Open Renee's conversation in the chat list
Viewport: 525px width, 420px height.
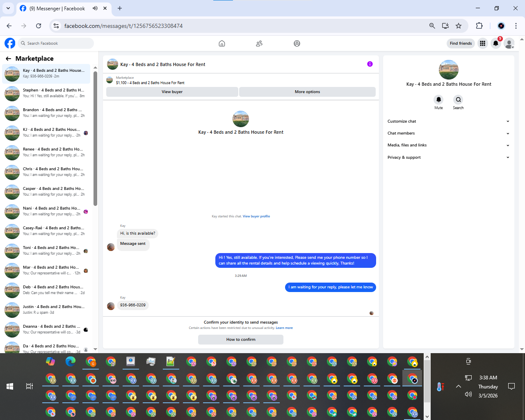[46, 153]
